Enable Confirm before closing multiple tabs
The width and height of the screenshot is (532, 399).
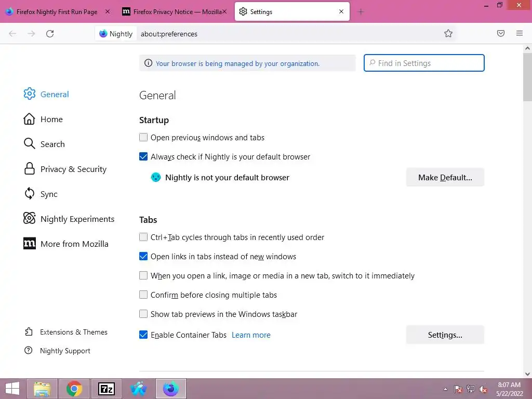[x=143, y=295]
